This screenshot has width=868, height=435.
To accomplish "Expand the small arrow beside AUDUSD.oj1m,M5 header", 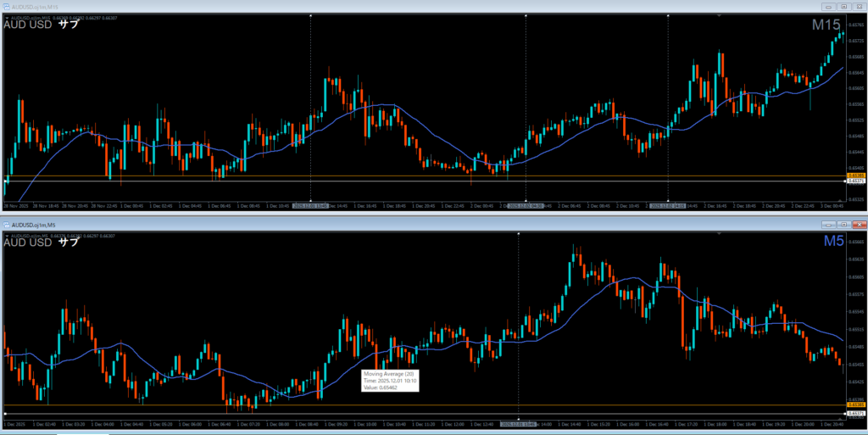I will (7, 235).
